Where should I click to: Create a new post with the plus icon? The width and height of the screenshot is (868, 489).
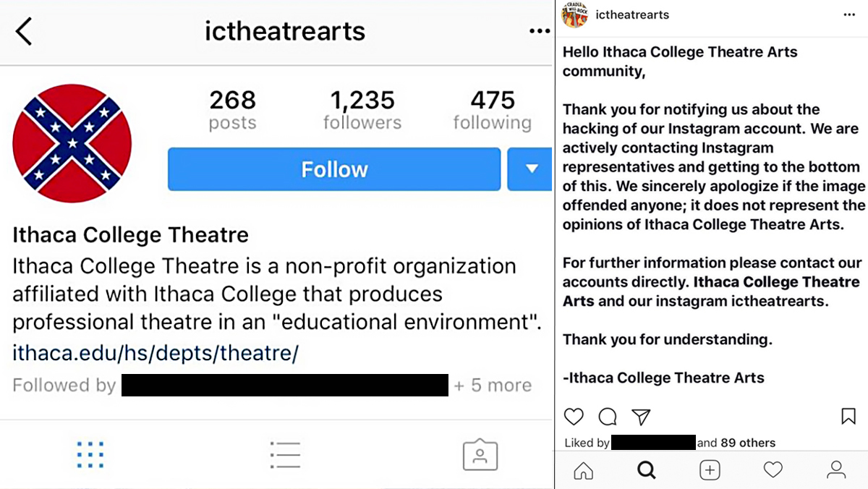click(x=710, y=470)
